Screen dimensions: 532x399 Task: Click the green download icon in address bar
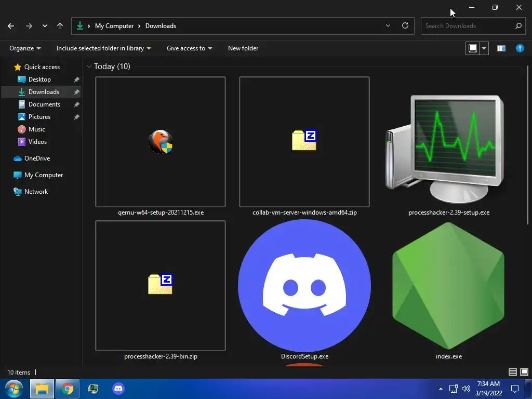(x=79, y=26)
